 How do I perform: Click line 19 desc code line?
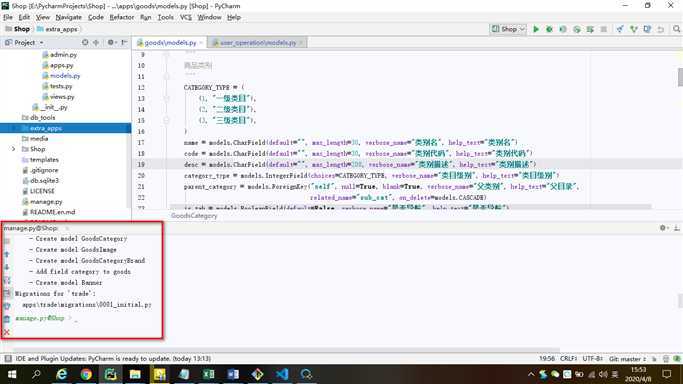click(360, 164)
